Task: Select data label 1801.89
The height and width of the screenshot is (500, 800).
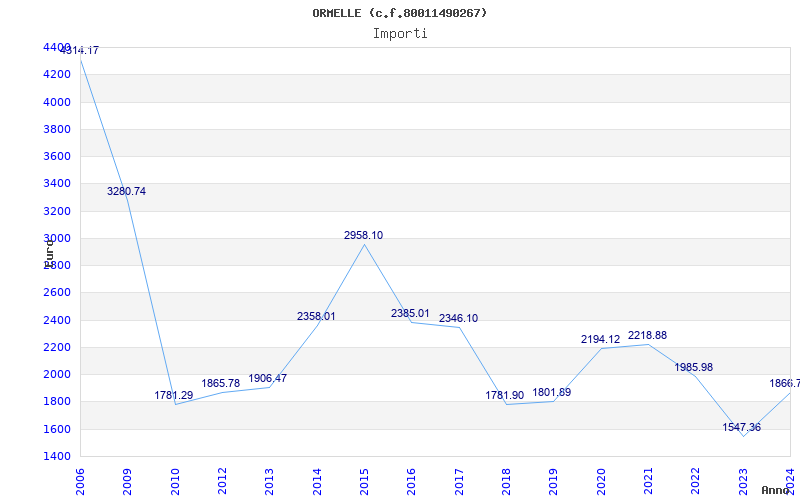Action: pos(552,392)
